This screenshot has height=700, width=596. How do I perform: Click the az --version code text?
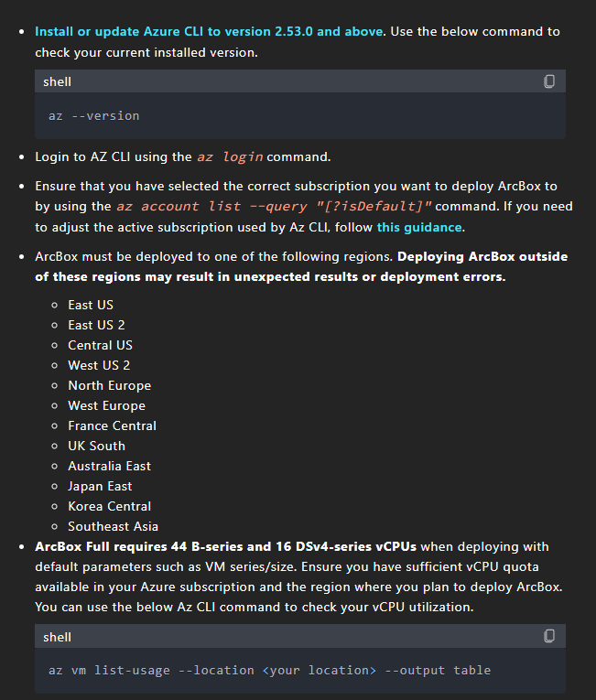click(x=93, y=116)
